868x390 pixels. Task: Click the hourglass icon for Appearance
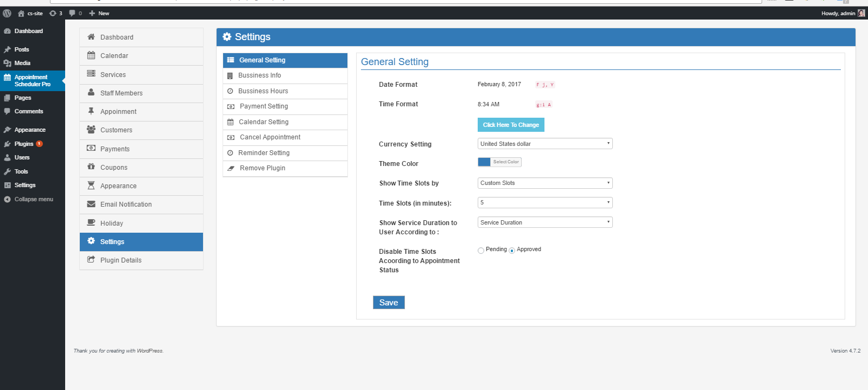(x=91, y=186)
